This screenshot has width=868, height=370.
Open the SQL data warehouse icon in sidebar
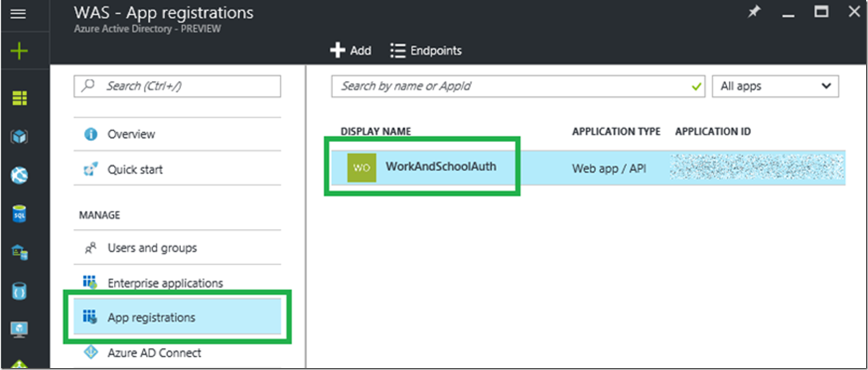coord(20,252)
